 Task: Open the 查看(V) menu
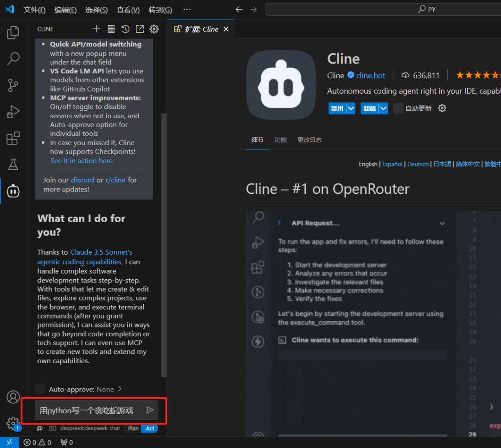click(128, 10)
